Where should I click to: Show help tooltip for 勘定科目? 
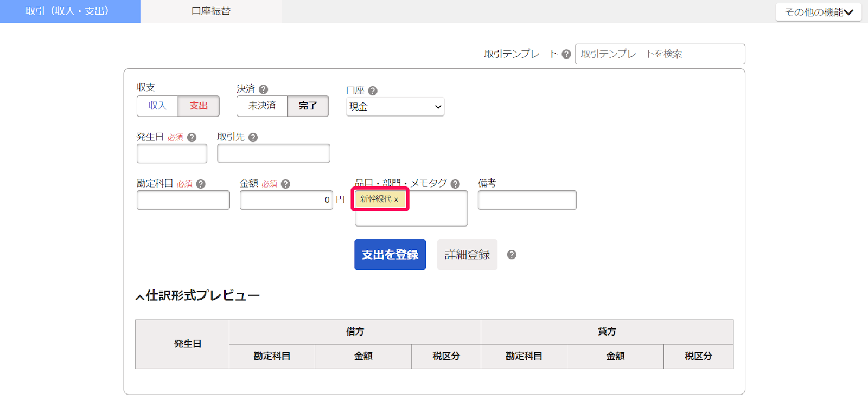[201, 184]
